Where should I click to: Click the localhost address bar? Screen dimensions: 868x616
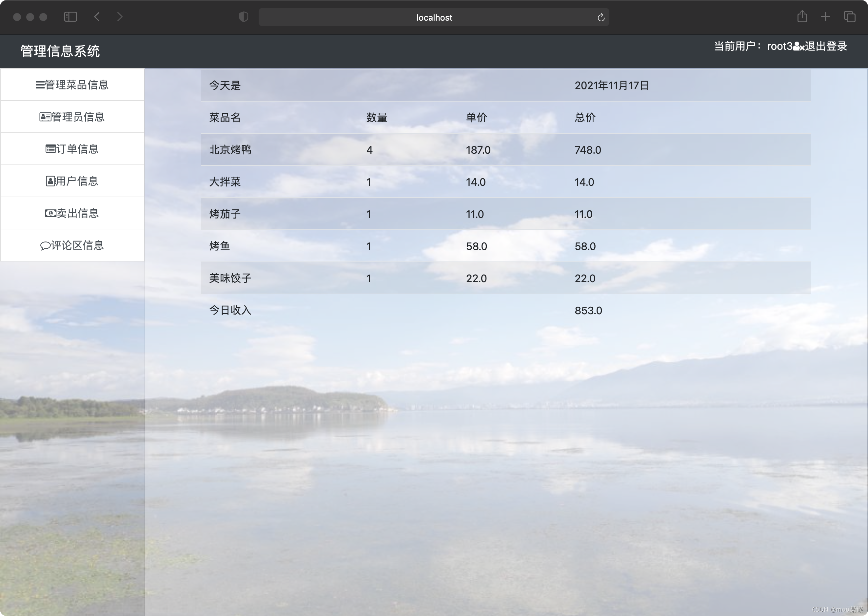coord(434,17)
